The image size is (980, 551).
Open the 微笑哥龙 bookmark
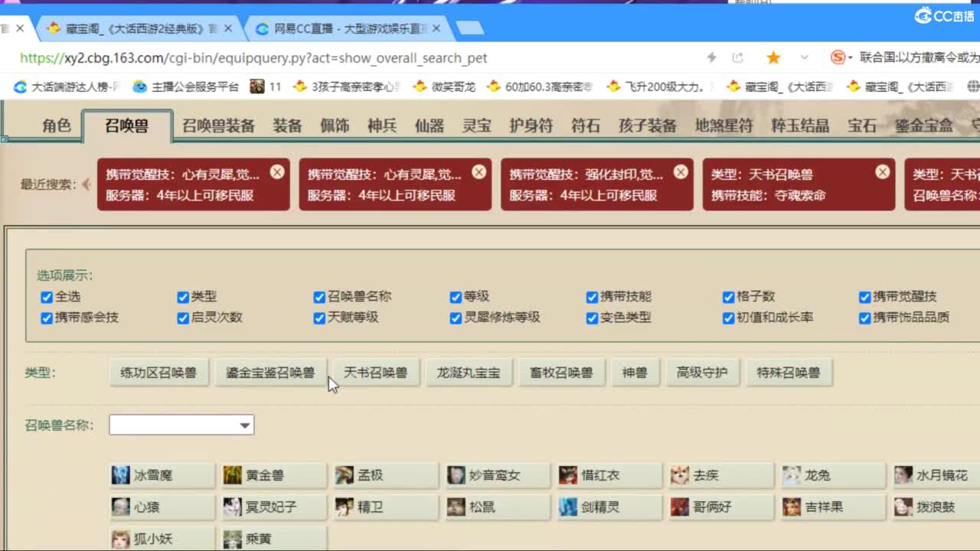point(444,86)
